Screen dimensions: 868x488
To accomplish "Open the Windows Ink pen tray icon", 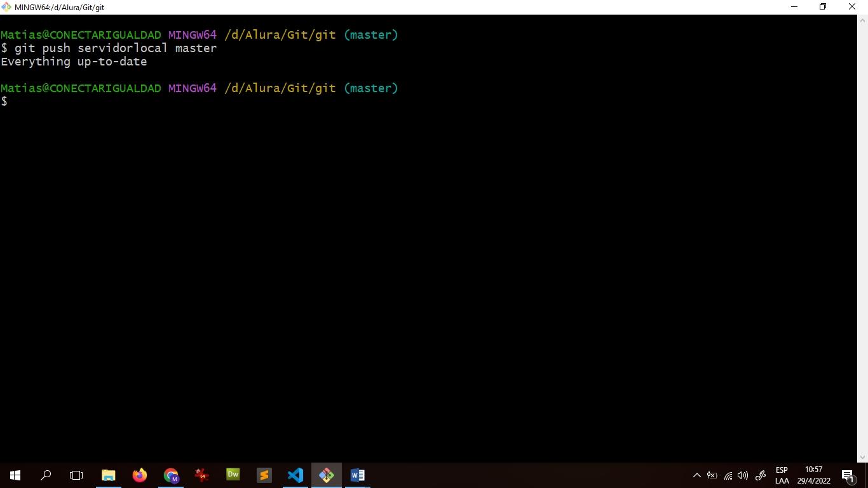I will pyautogui.click(x=760, y=475).
